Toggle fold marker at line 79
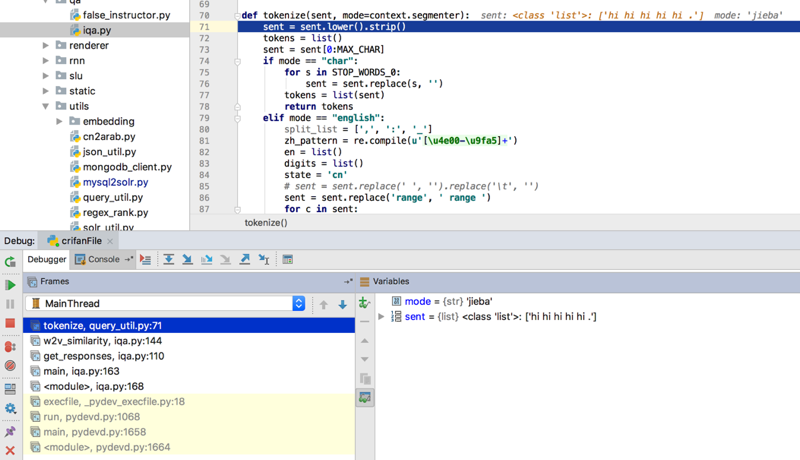 237,118
